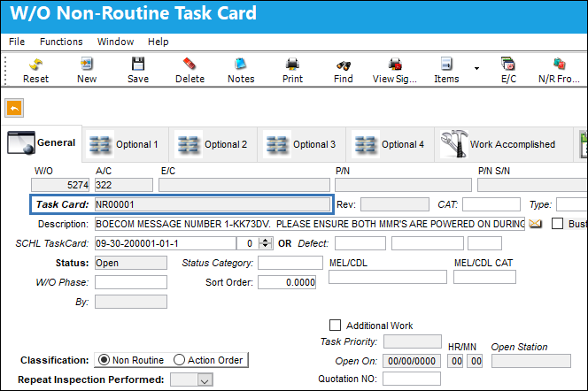Open the Work Accomplished tab

(503, 144)
